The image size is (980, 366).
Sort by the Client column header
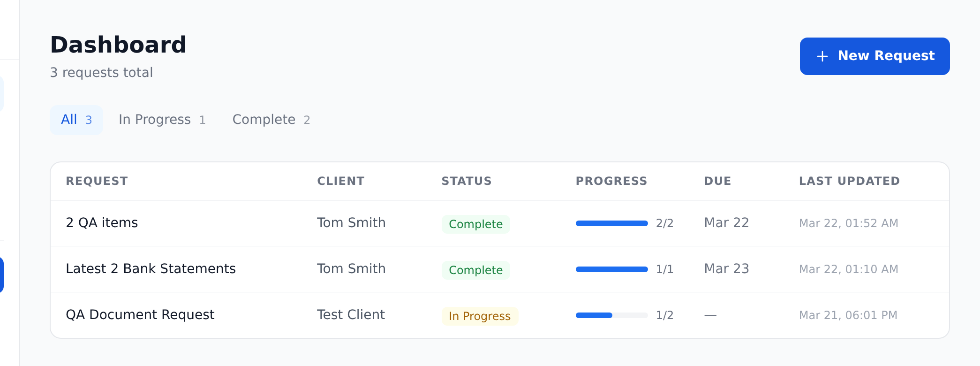(340, 181)
